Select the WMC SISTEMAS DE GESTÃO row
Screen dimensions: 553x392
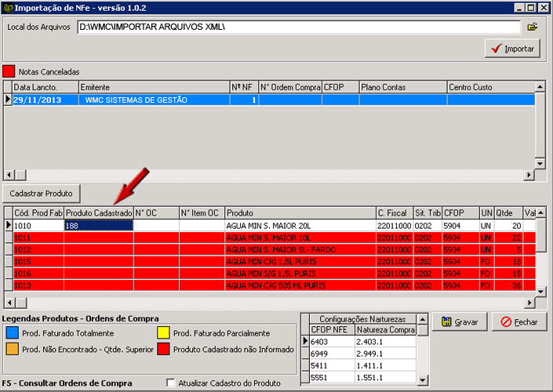pyautogui.click(x=136, y=100)
